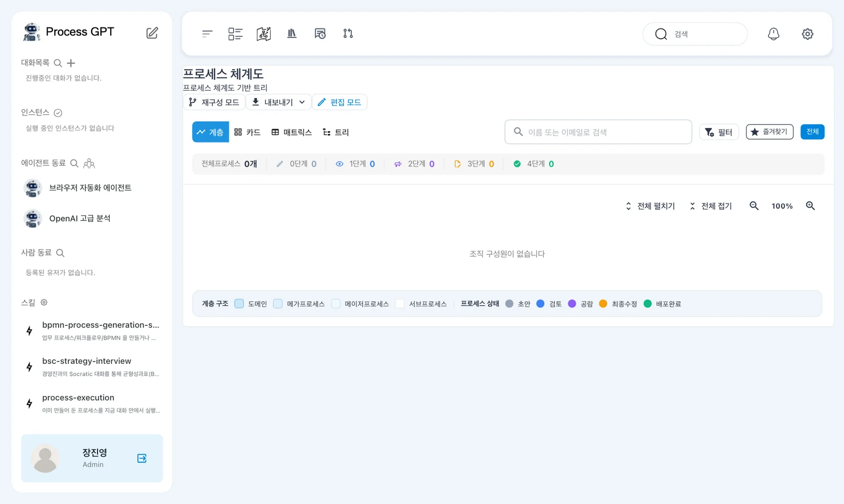Click the instance check-circle icon
The height and width of the screenshot is (504, 844).
coord(58,113)
